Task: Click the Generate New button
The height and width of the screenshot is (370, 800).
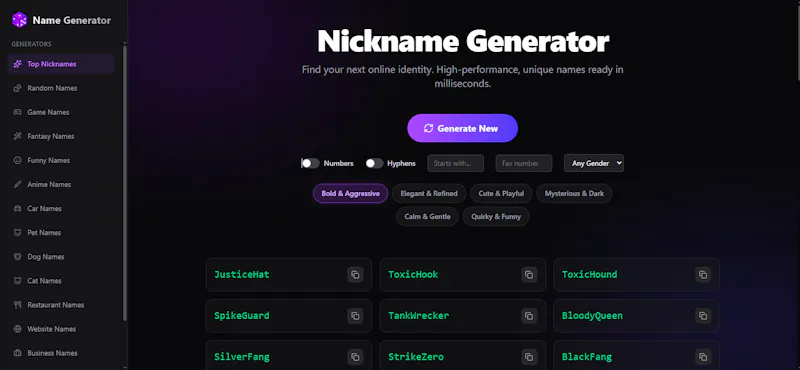Action: tap(462, 128)
